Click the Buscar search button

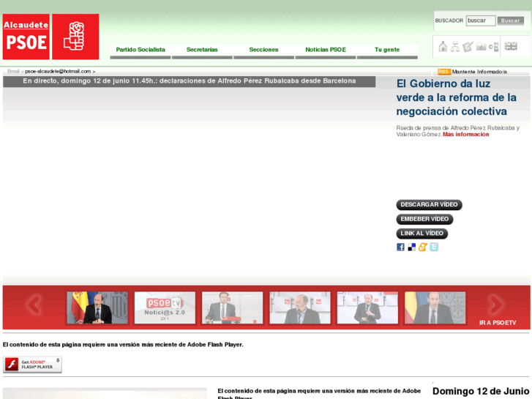511,20
